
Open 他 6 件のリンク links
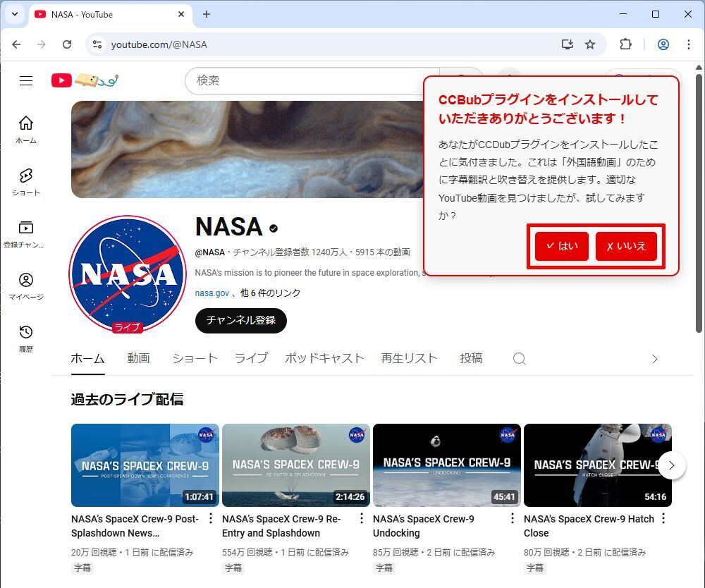point(270,293)
